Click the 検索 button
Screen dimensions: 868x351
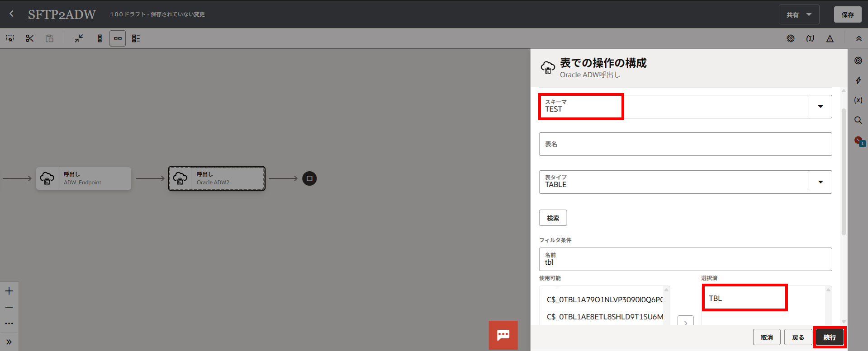553,218
